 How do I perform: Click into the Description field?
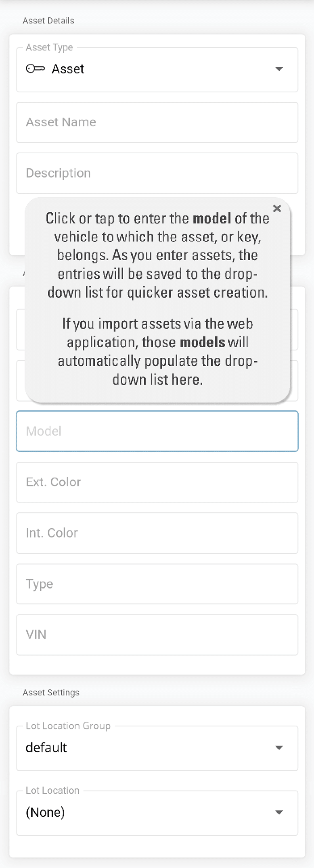point(157,173)
